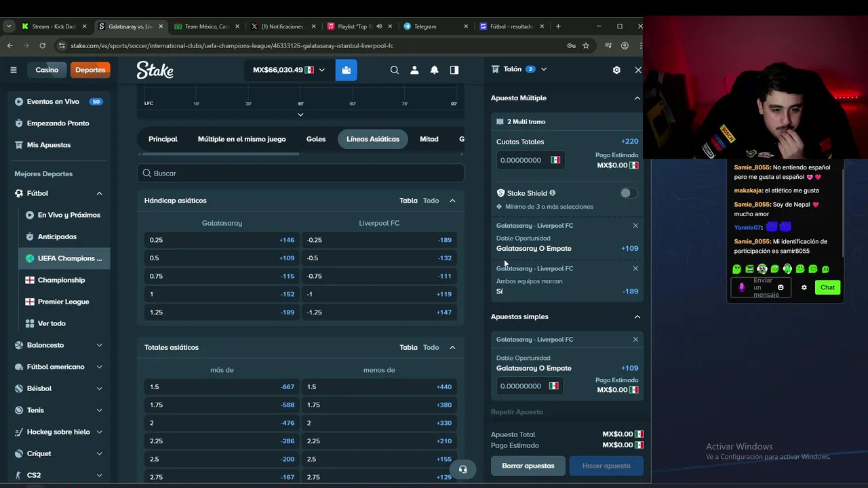Bookmark this page with star icon

pos(586,45)
